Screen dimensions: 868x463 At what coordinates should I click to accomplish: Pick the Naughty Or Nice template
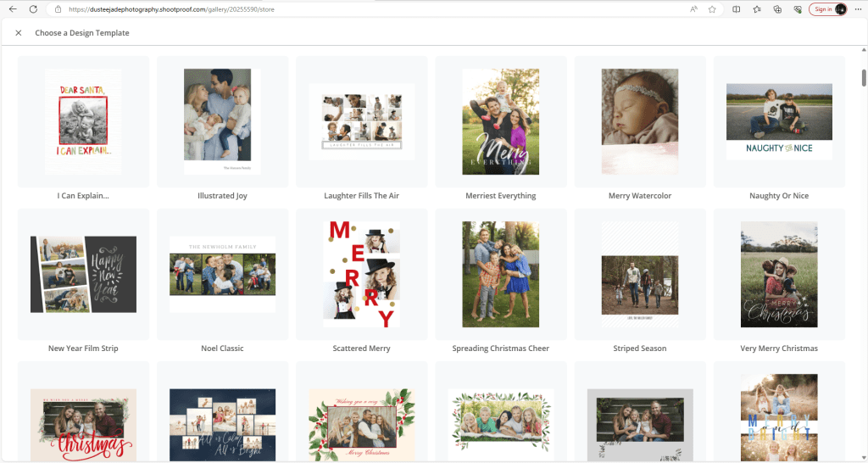pyautogui.click(x=778, y=122)
